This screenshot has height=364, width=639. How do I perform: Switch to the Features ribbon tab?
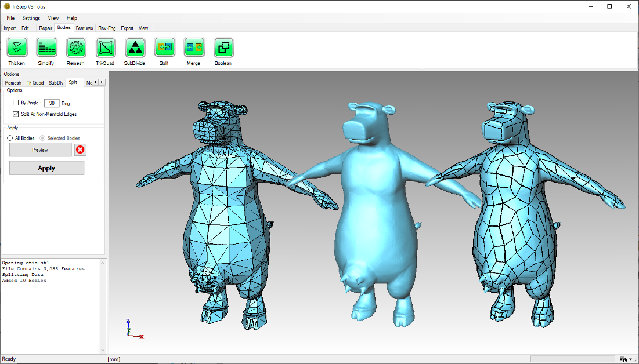[x=84, y=28]
